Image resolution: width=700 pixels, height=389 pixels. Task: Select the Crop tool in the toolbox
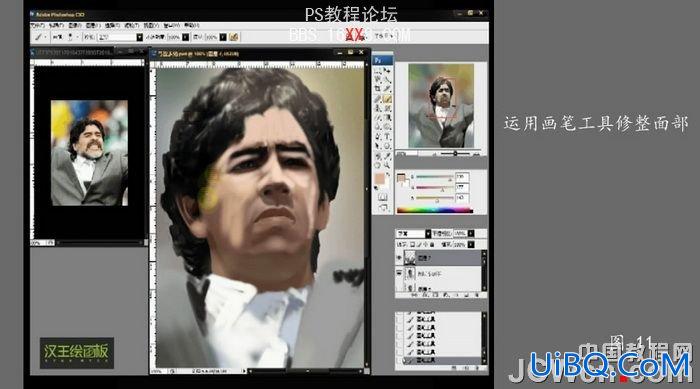pos(378,88)
